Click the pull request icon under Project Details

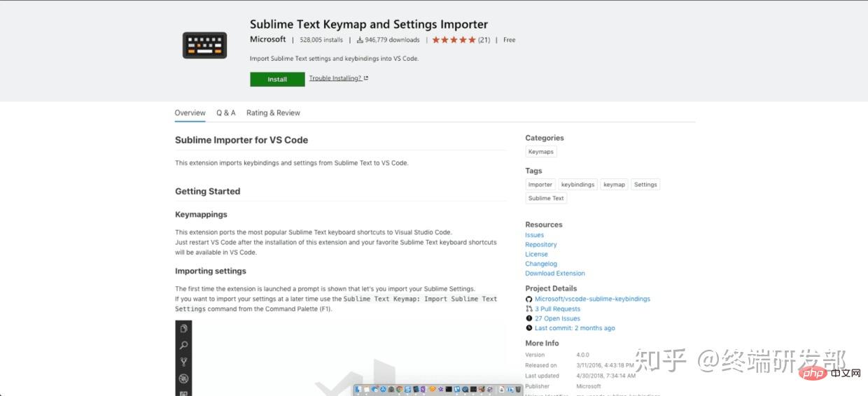[x=529, y=309]
